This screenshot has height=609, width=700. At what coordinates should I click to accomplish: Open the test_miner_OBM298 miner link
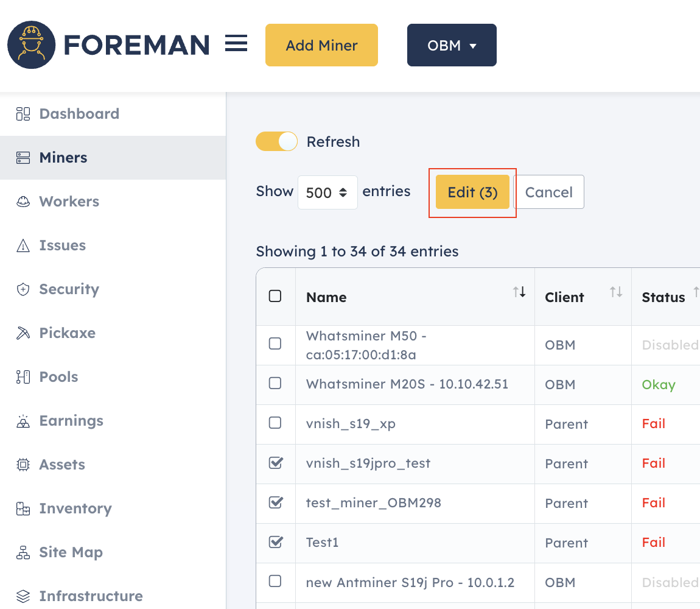click(373, 503)
